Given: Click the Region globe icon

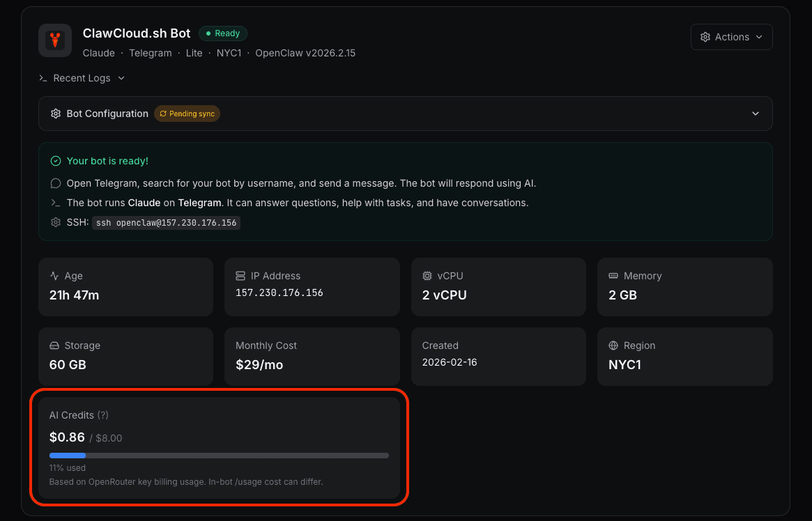Looking at the screenshot, I should coord(615,345).
